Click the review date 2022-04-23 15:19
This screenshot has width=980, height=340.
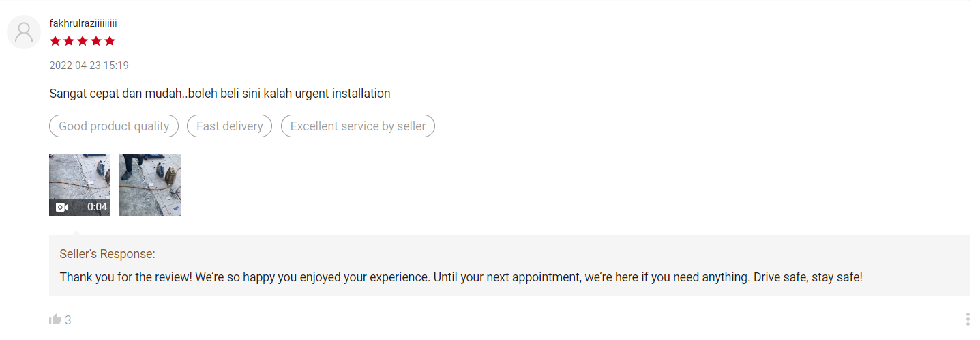pos(89,66)
